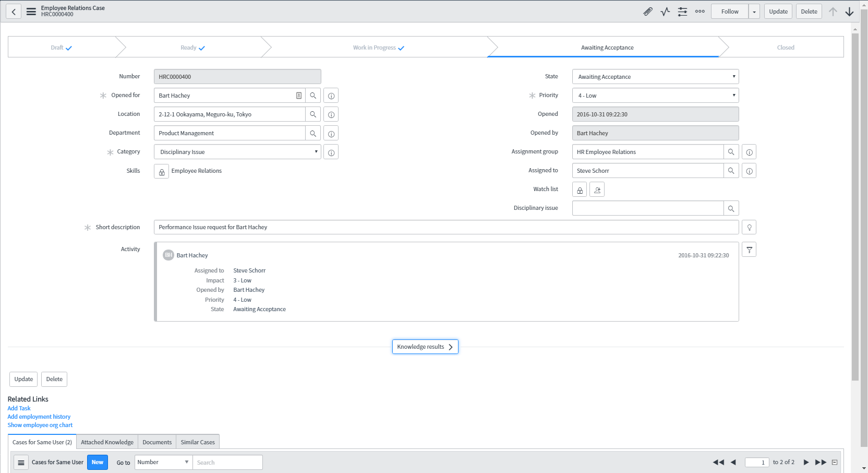This screenshot has width=868, height=473.
Task: Open Show employee org chart link
Action: [x=40, y=425]
